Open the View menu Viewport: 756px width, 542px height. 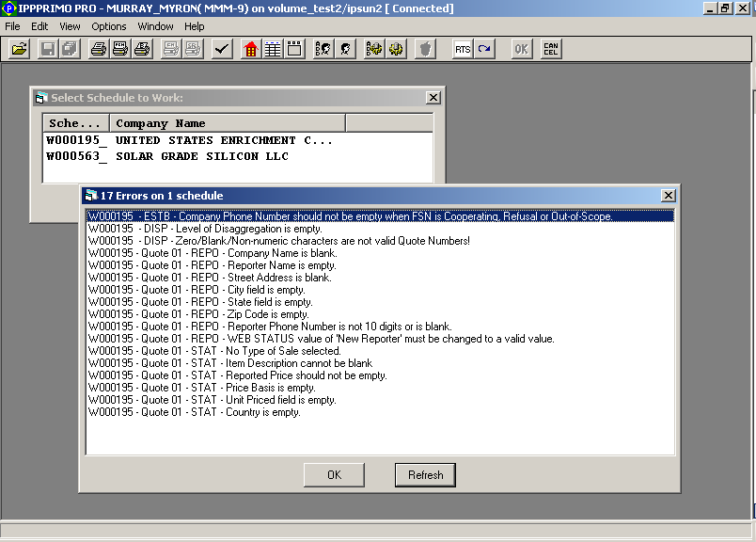[70, 26]
